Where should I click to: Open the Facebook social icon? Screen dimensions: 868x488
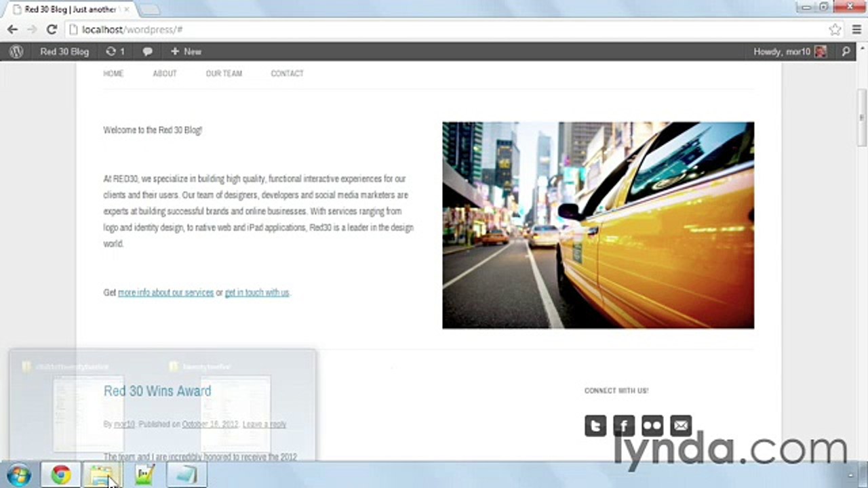624,426
